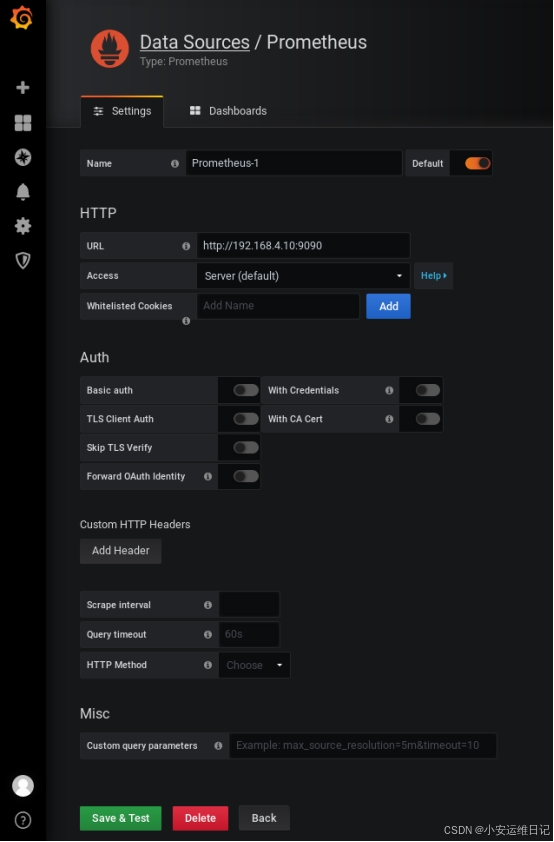Click the red Delete button
This screenshot has height=842, width=554.
(x=200, y=818)
